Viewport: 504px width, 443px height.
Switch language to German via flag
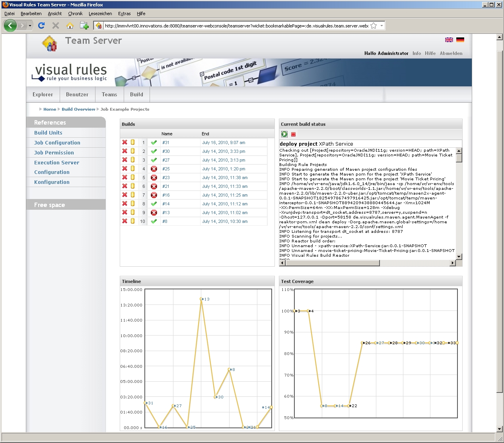point(460,40)
